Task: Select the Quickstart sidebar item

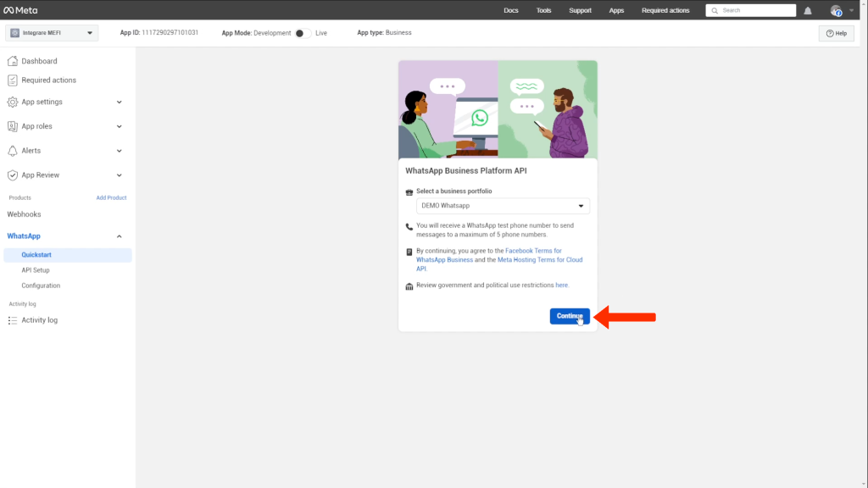Action: 68,255
